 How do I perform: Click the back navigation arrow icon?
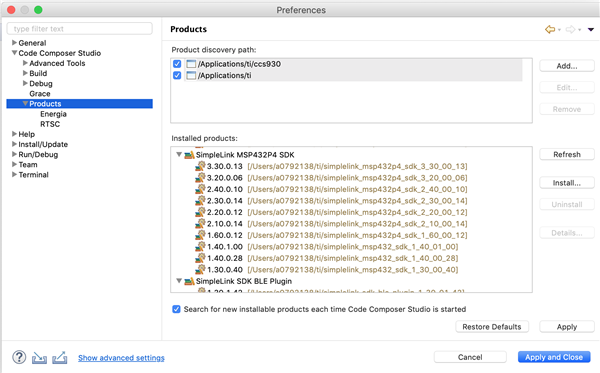coord(550,29)
